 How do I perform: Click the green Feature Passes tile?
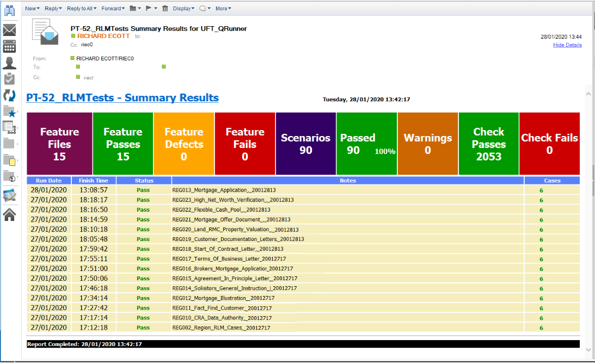tap(123, 144)
